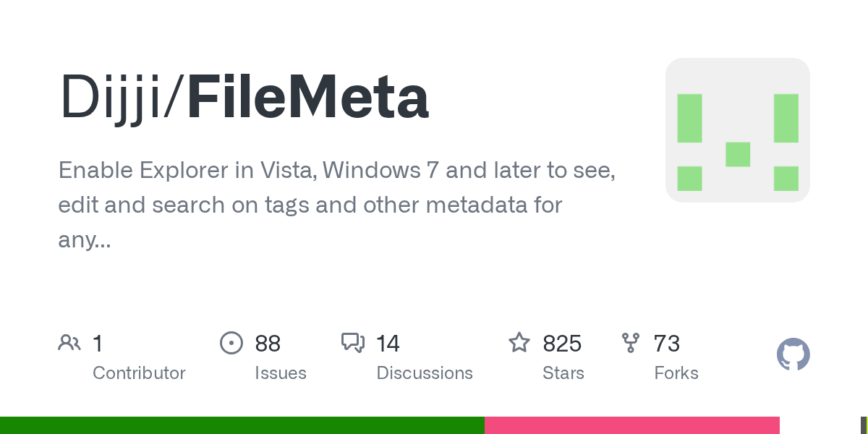
Task: Open the "FileMeta" repository name
Action: [308, 99]
